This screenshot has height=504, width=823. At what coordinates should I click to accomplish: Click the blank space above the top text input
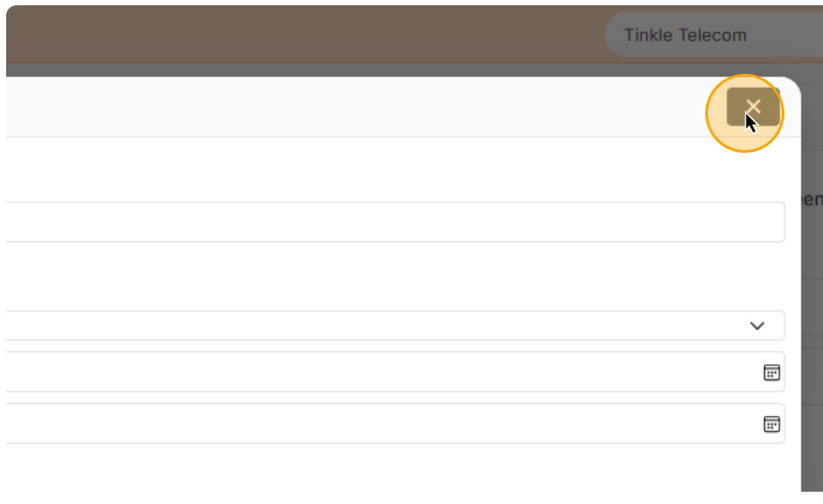395,171
